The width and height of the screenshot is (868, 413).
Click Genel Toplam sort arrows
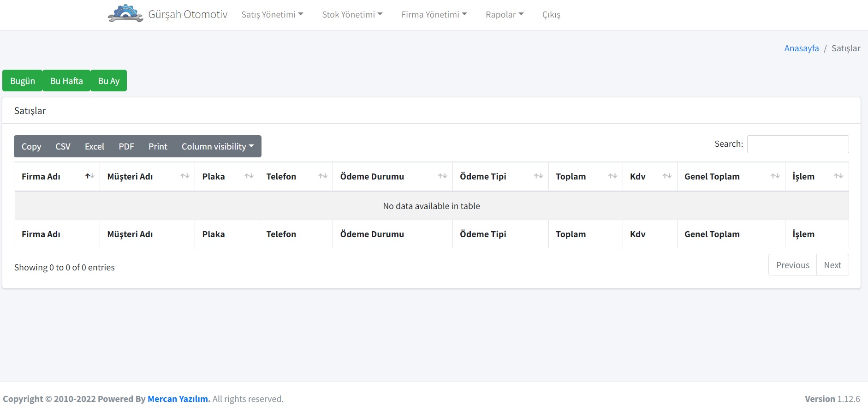(x=775, y=176)
